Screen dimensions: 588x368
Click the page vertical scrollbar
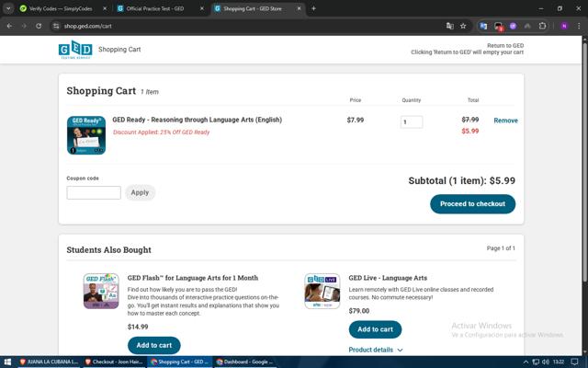585,162
